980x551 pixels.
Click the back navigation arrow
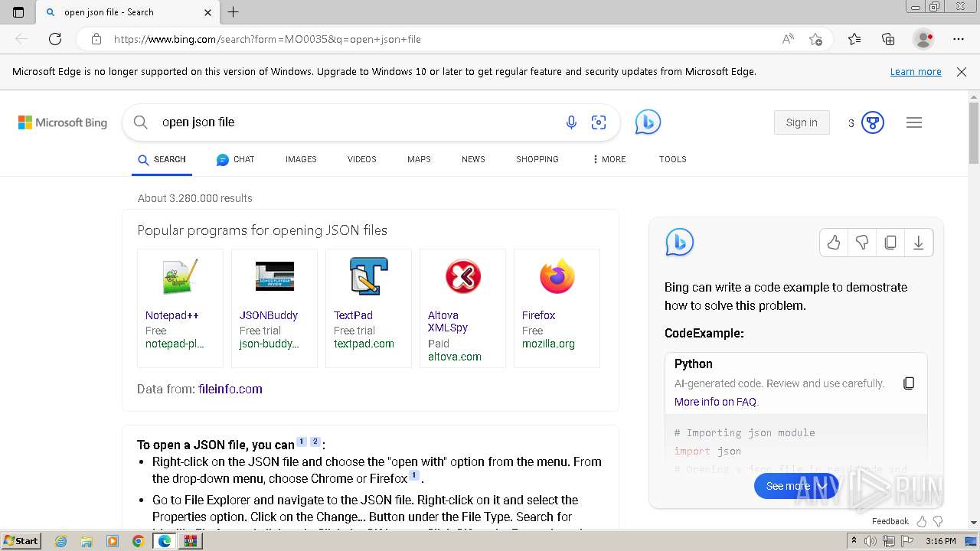[21, 39]
